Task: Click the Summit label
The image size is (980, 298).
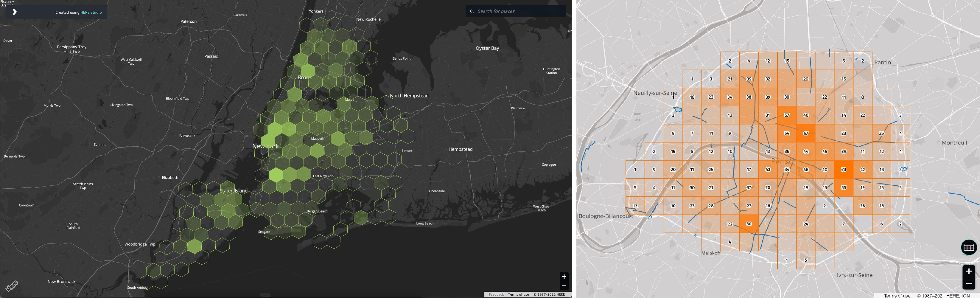Action: [99, 145]
